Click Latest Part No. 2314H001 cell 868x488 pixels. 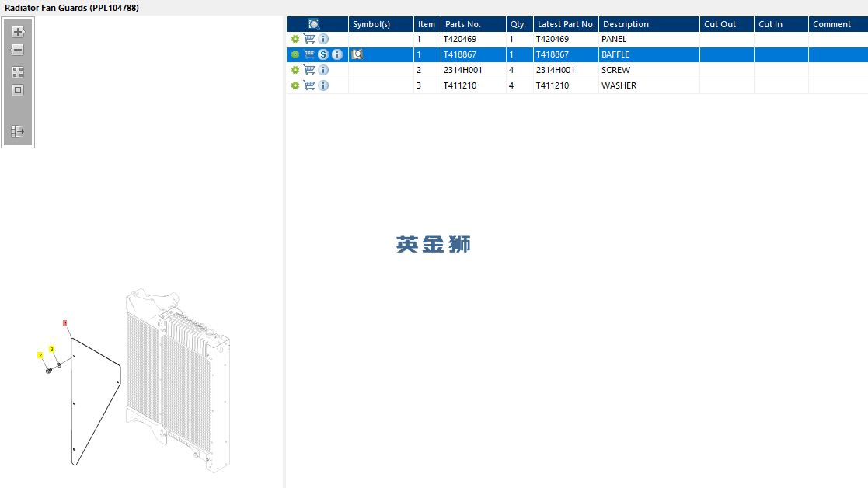pos(566,70)
